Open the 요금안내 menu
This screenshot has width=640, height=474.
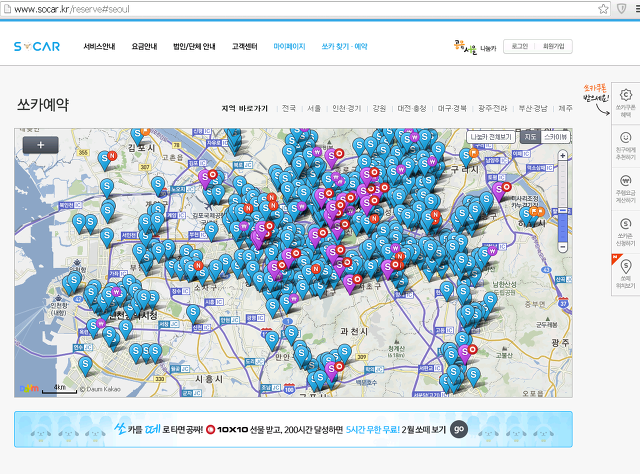click(144, 47)
